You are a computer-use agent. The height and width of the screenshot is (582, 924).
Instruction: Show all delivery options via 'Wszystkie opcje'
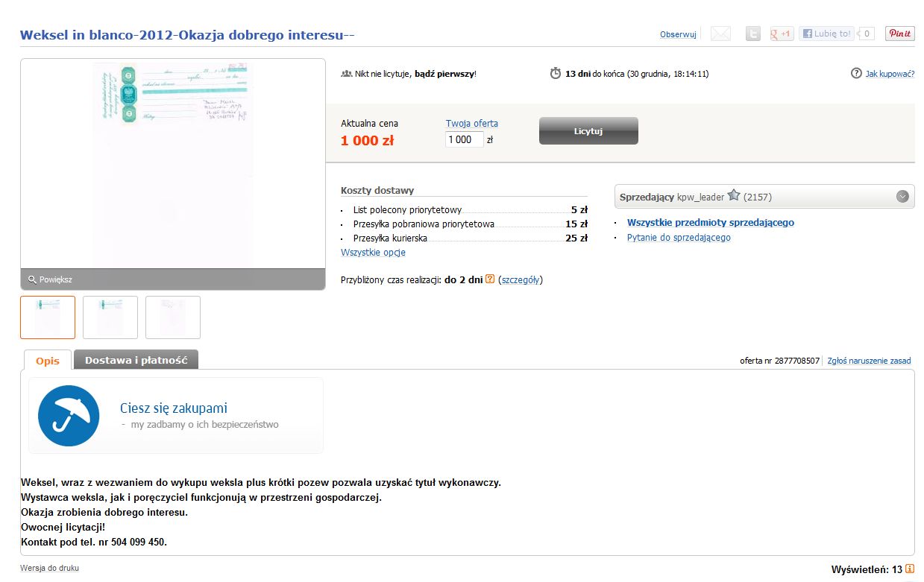coord(373,253)
